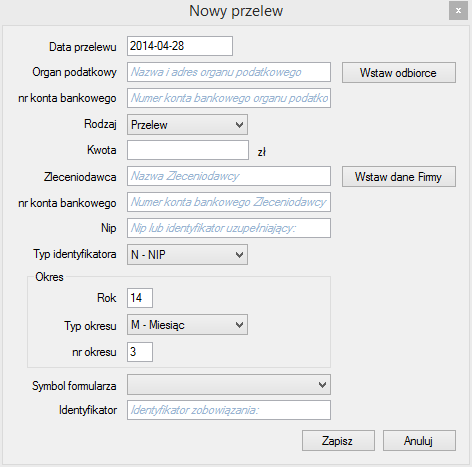Focus the Identyfikator zobowiązania field
Screen dimensions: 472x467
(x=229, y=410)
